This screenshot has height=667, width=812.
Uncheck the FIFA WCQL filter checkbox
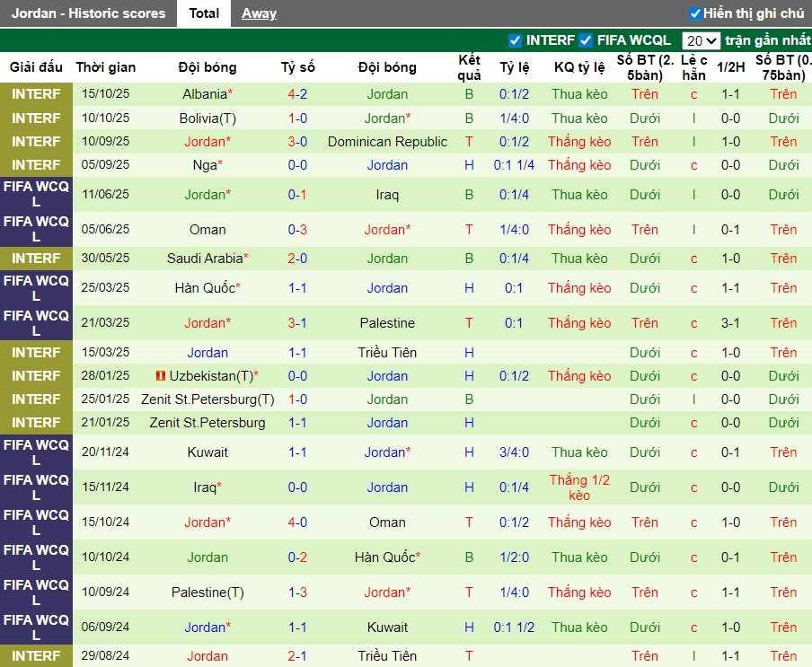586,40
